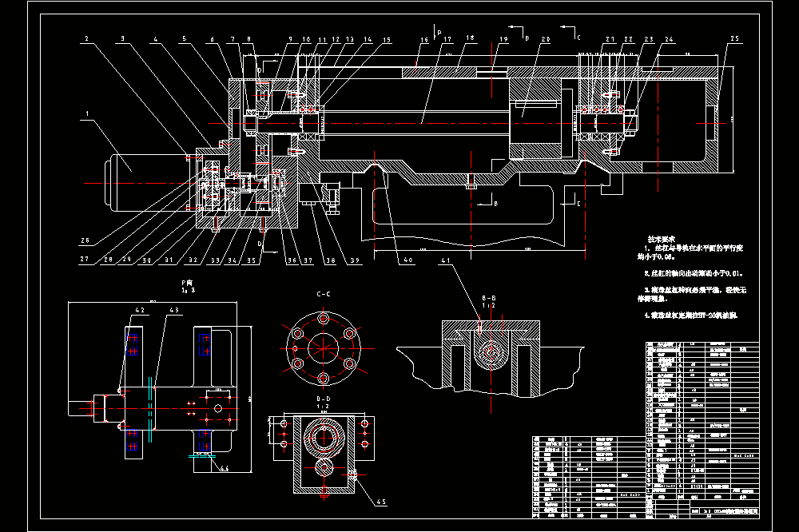Select part callout label 32
This screenshot has width=799, height=532.
(x=193, y=260)
